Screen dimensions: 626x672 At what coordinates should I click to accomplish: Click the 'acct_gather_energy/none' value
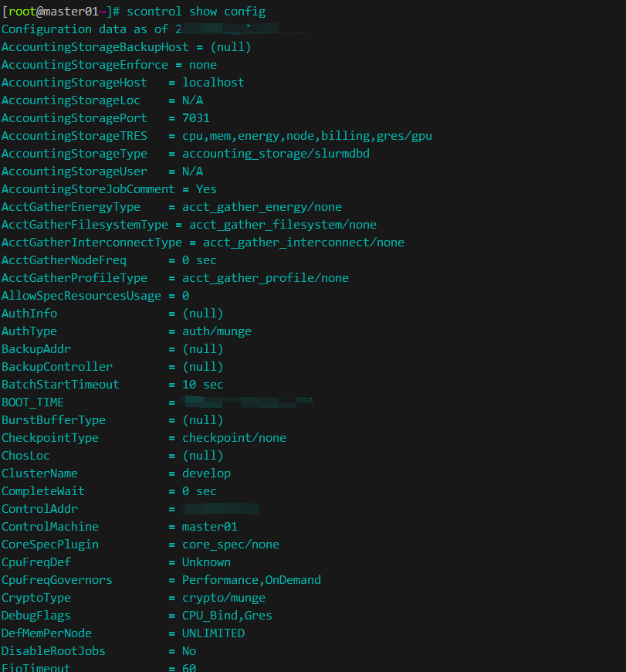262,207
